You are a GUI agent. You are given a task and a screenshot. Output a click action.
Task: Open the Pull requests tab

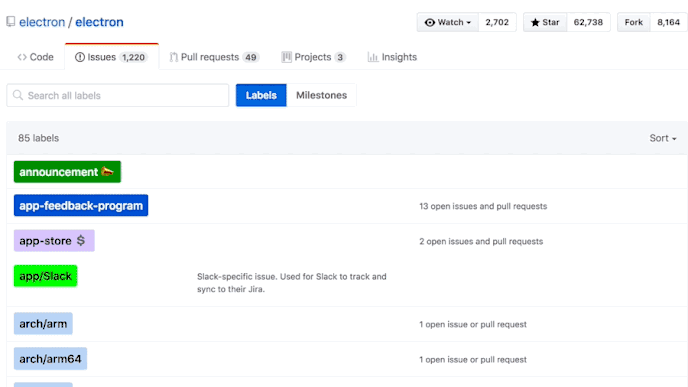(x=215, y=57)
